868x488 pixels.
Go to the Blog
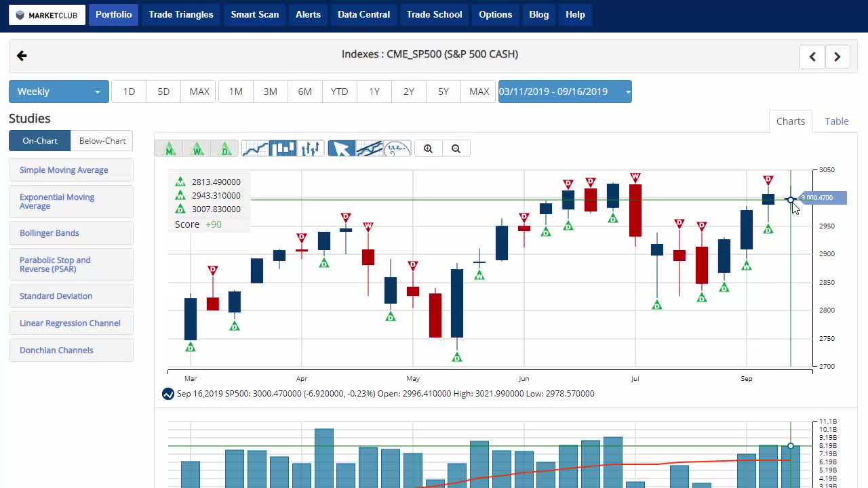(539, 14)
